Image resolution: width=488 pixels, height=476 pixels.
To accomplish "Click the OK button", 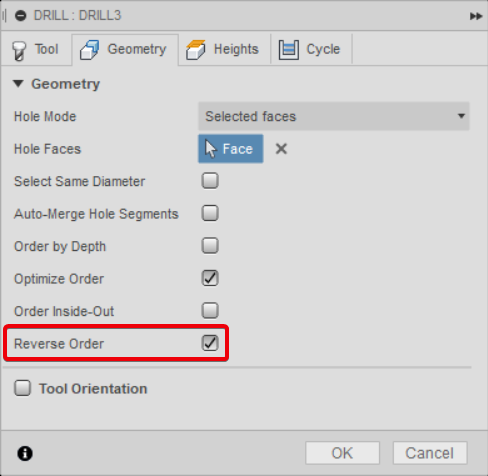I will tap(342, 453).
